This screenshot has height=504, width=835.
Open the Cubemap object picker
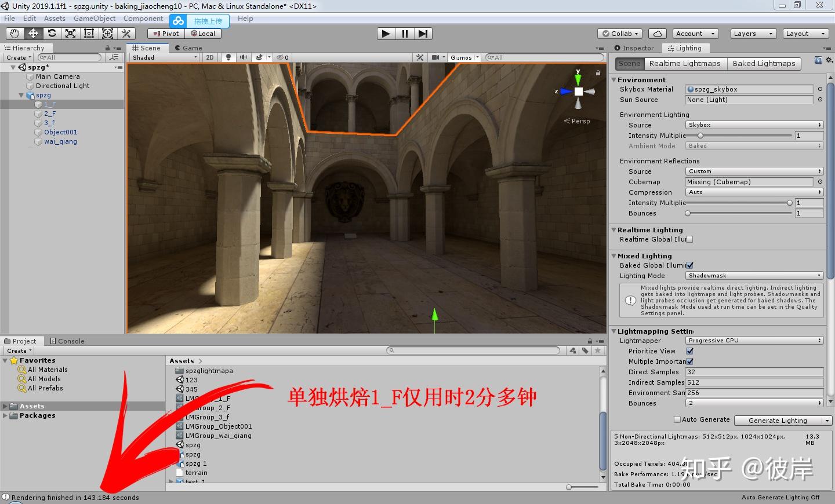coord(820,182)
